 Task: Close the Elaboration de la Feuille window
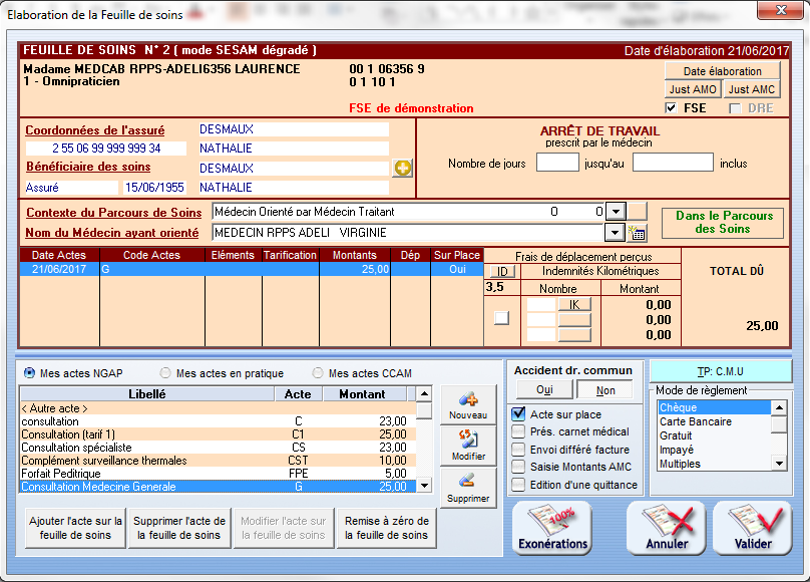pos(781,10)
